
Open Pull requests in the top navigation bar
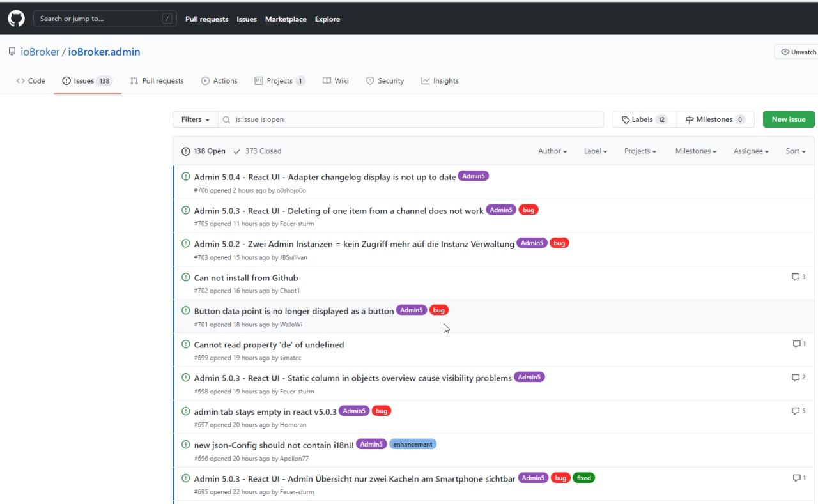[206, 19]
